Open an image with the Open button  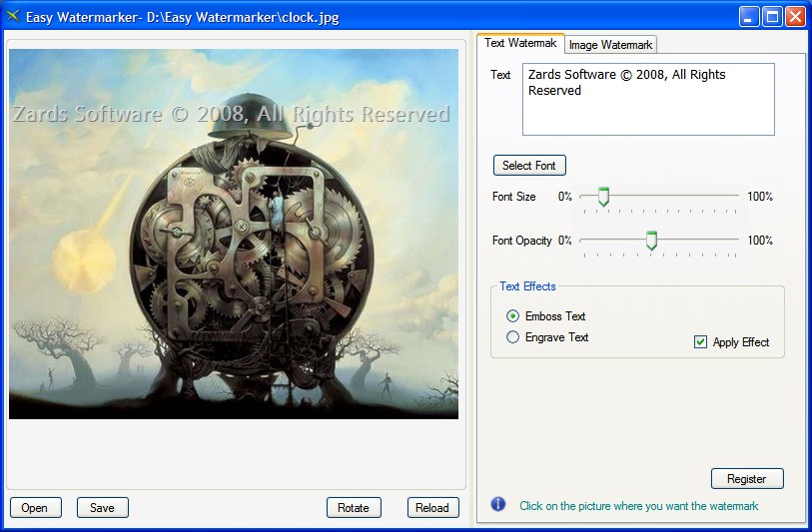[35, 508]
